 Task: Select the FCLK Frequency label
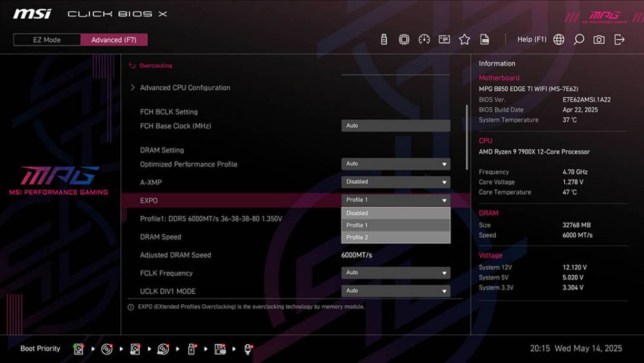(x=166, y=273)
